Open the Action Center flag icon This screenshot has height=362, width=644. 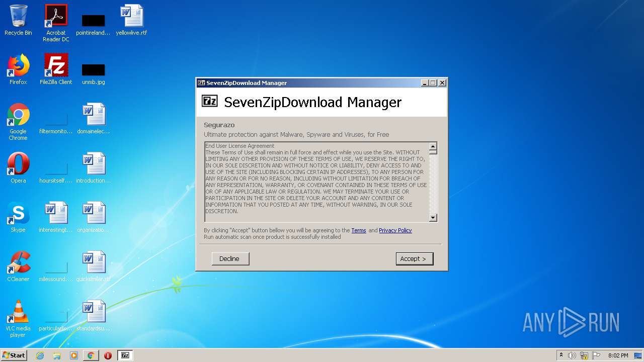pos(596,355)
